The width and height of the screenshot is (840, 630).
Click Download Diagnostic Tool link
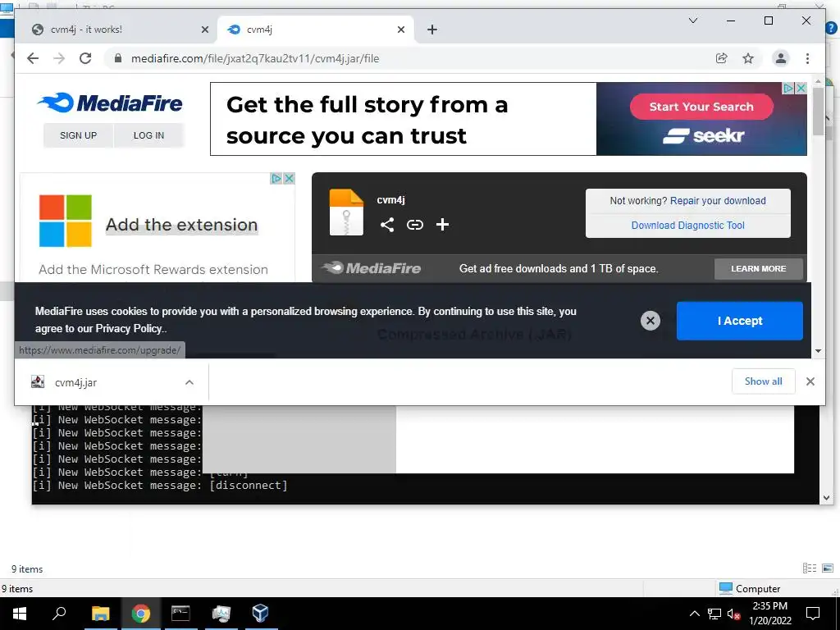[688, 225]
